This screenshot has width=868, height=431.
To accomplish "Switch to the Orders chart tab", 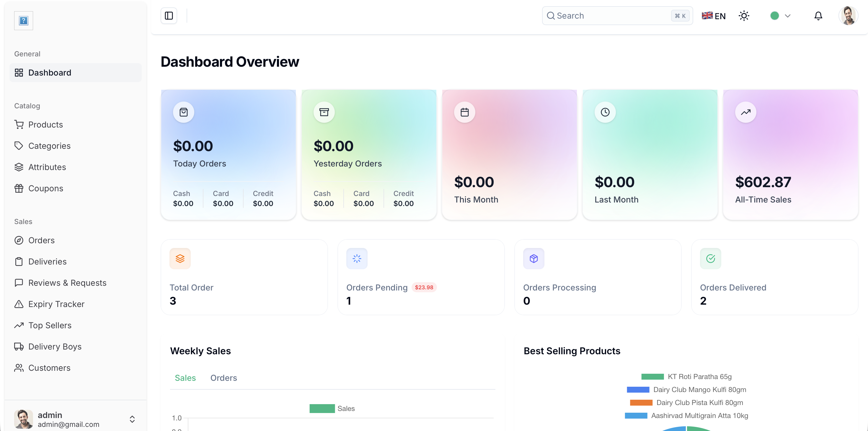I will (x=224, y=378).
